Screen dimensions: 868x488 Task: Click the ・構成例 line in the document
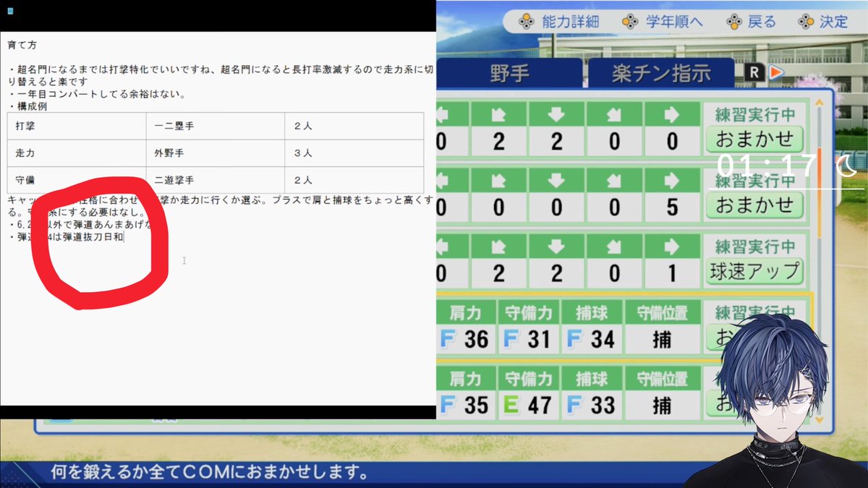(26, 106)
